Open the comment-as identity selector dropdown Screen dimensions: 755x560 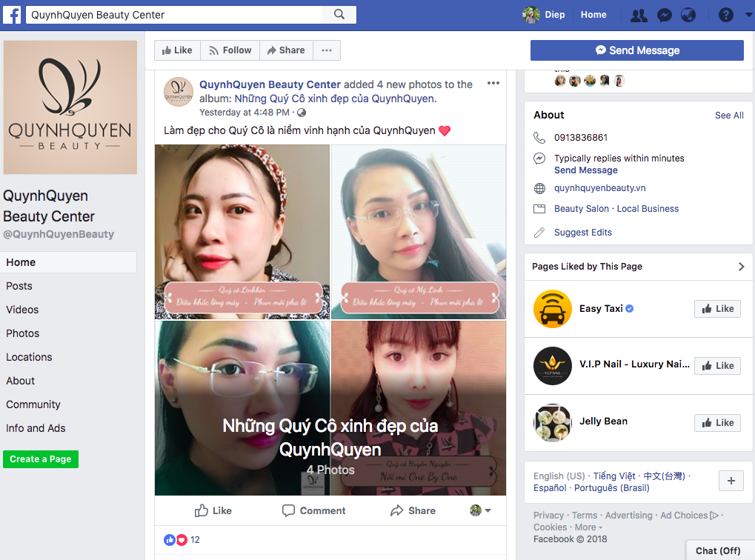pos(480,510)
